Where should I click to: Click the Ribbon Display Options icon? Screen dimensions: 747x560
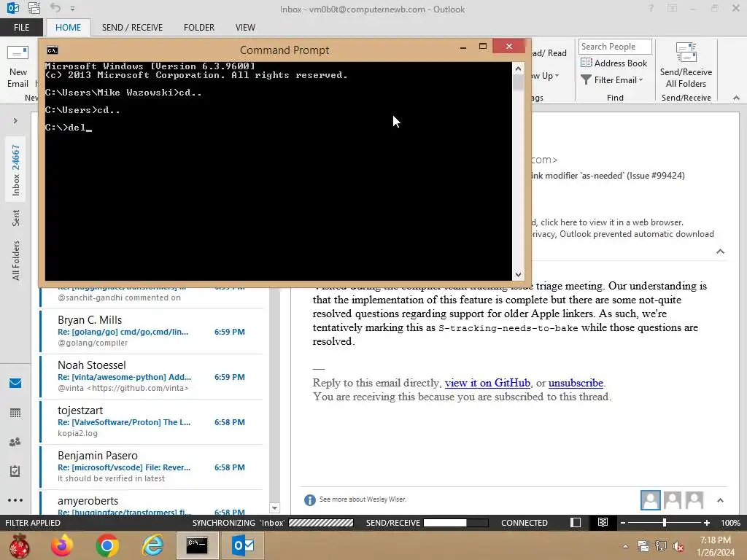point(672,9)
